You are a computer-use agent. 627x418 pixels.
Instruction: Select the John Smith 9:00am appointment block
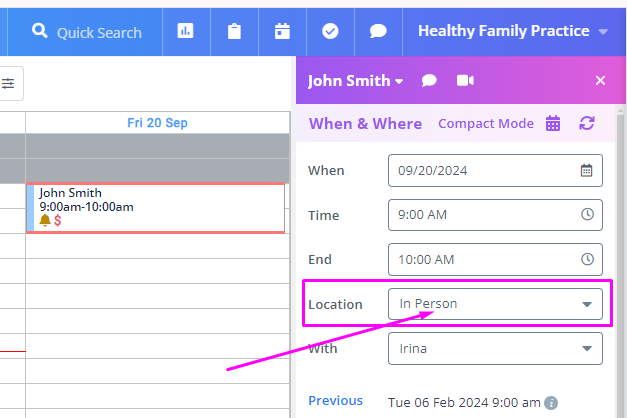click(157, 207)
